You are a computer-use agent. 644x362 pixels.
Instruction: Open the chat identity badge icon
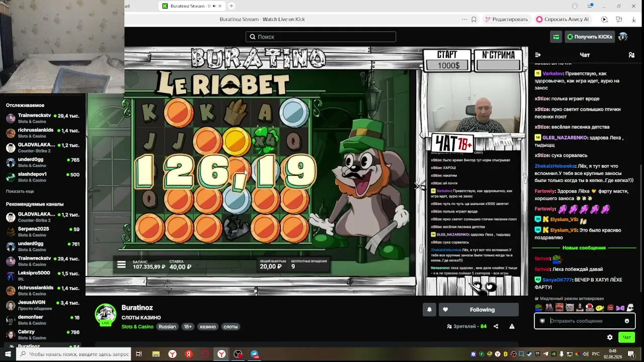[x=542, y=321]
